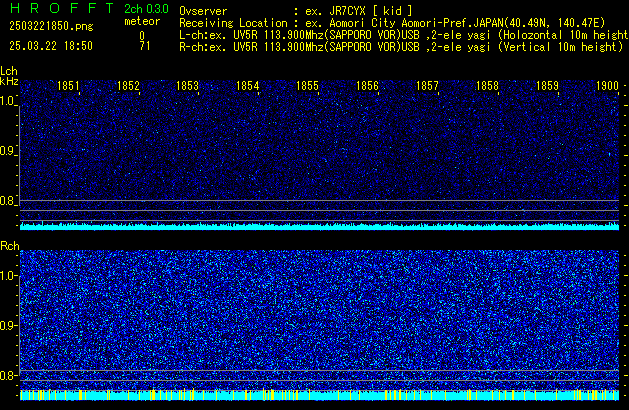Click the 0.9 kHz label on Rch axis
This screenshot has height=410, width=629.
pyautogui.click(x=7, y=325)
